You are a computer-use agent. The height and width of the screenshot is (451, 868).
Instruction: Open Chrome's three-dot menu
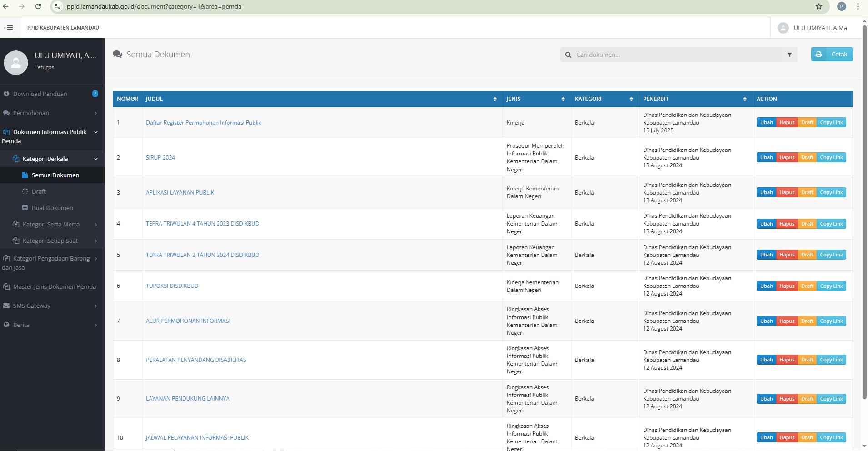point(858,6)
